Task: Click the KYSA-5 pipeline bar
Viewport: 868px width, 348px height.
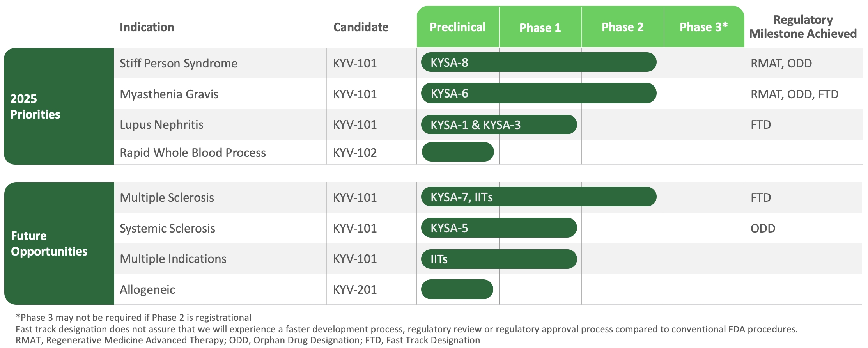Action: (498, 228)
